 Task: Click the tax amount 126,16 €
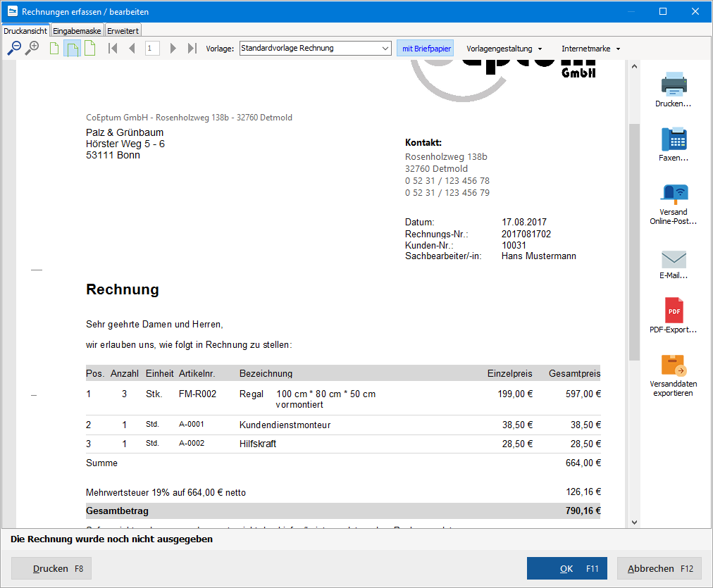(x=583, y=492)
